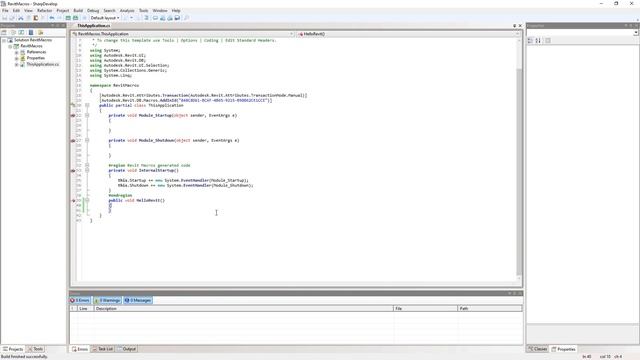Collapse the Module_Startup code fold

click(87, 116)
